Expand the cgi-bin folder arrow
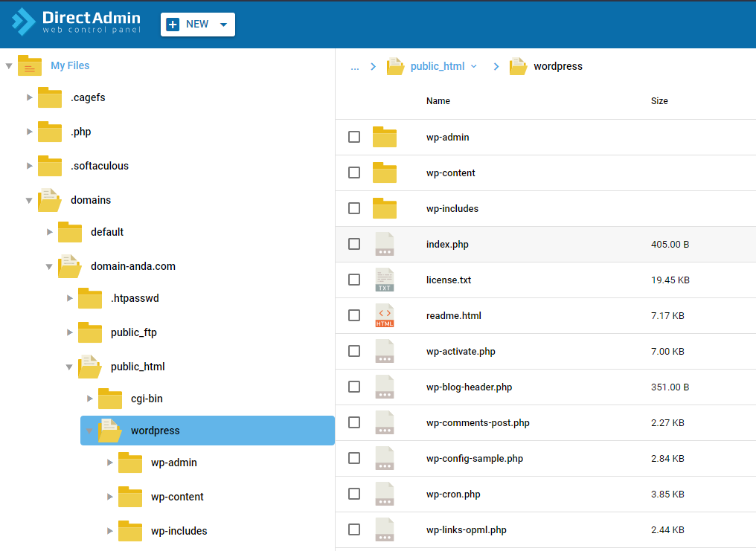This screenshot has height=551, width=756. click(x=90, y=399)
